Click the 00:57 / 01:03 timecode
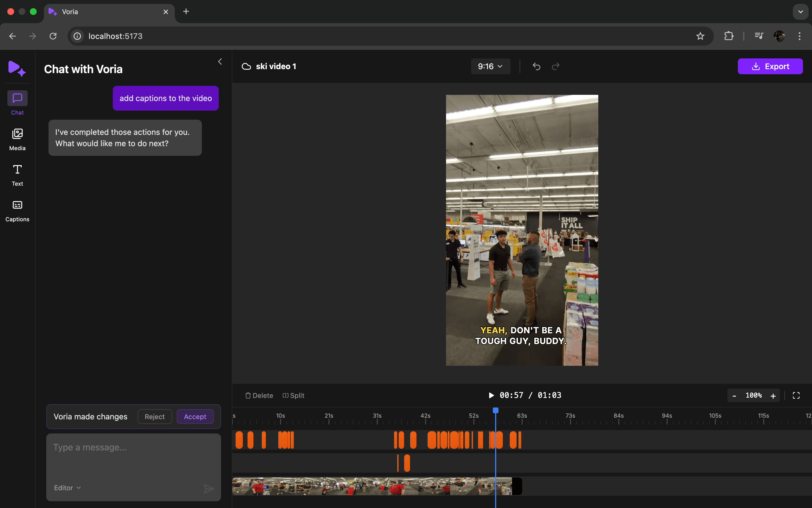Screen dimensions: 812x508 tap(531, 395)
